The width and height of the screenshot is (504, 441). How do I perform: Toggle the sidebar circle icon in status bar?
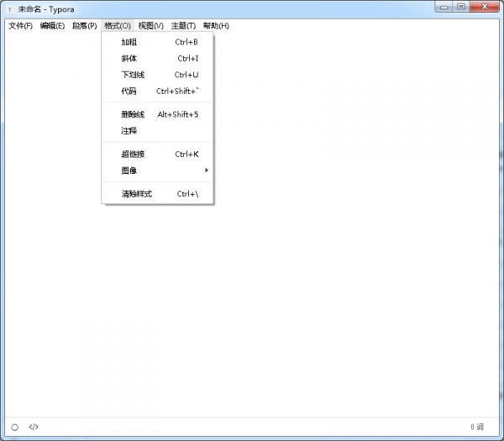click(x=15, y=427)
